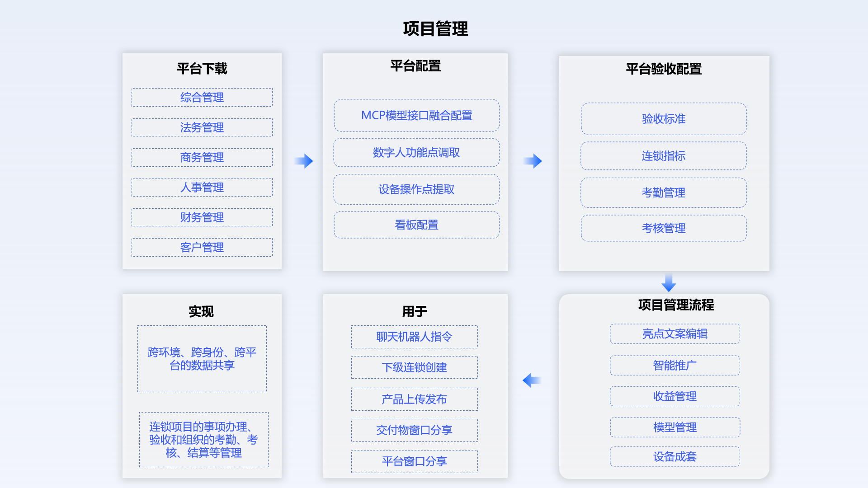Click the 聊天机器人指令 box
Image resolution: width=868 pixels, height=488 pixels.
[x=414, y=337]
